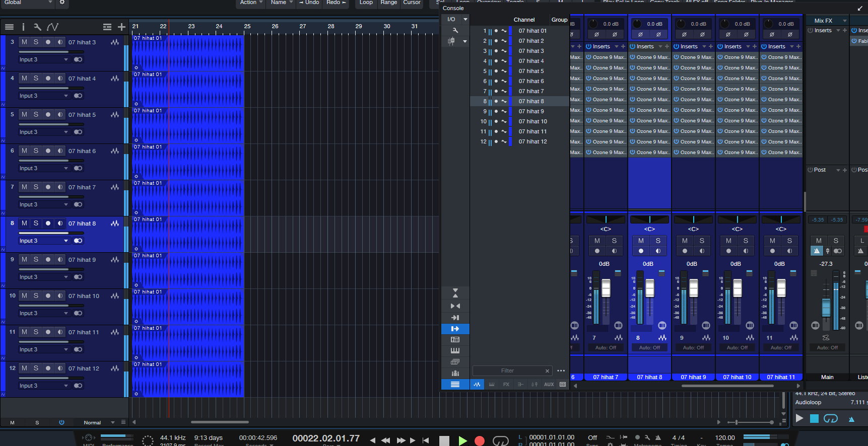Click the 07 hihat 7 channel fader
The width and height of the screenshot is (868, 446).
tap(606, 288)
